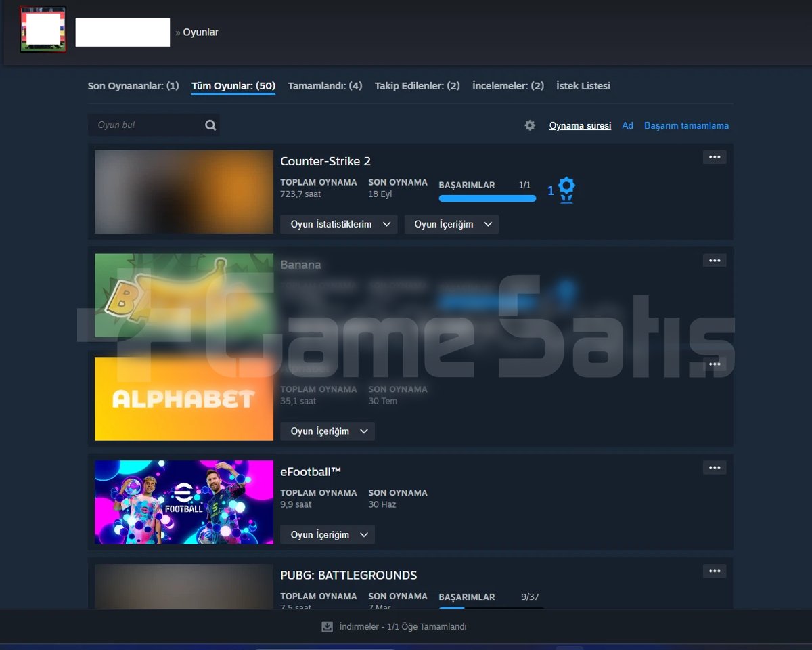This screenshot has width=812, height=650.
Task: Sort by Başarım tamamlama
Action: pyautogui.click(x=687, y=125)
